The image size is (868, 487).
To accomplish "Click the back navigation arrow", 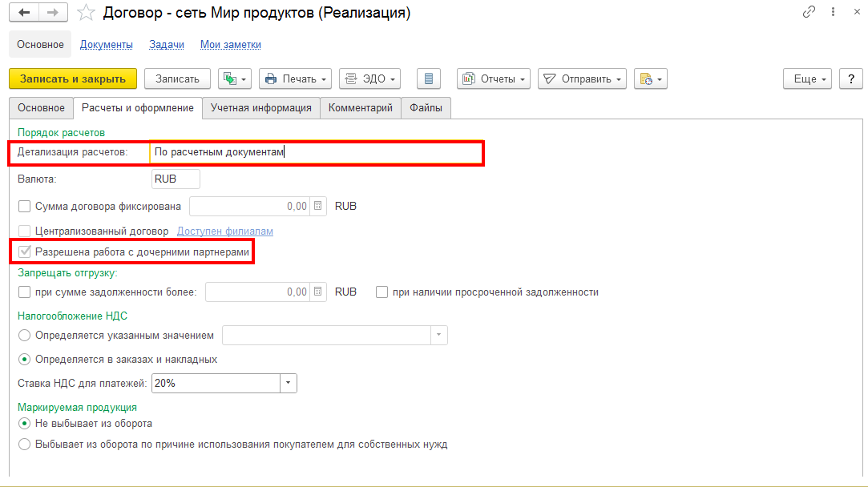I will [x=26, y=14].
